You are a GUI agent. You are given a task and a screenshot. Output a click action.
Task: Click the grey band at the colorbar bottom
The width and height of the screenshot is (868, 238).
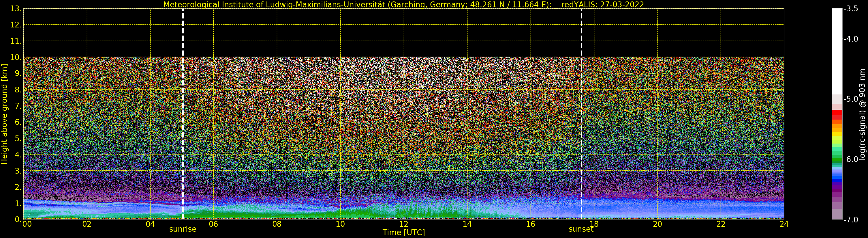click(x=837, y=214)
